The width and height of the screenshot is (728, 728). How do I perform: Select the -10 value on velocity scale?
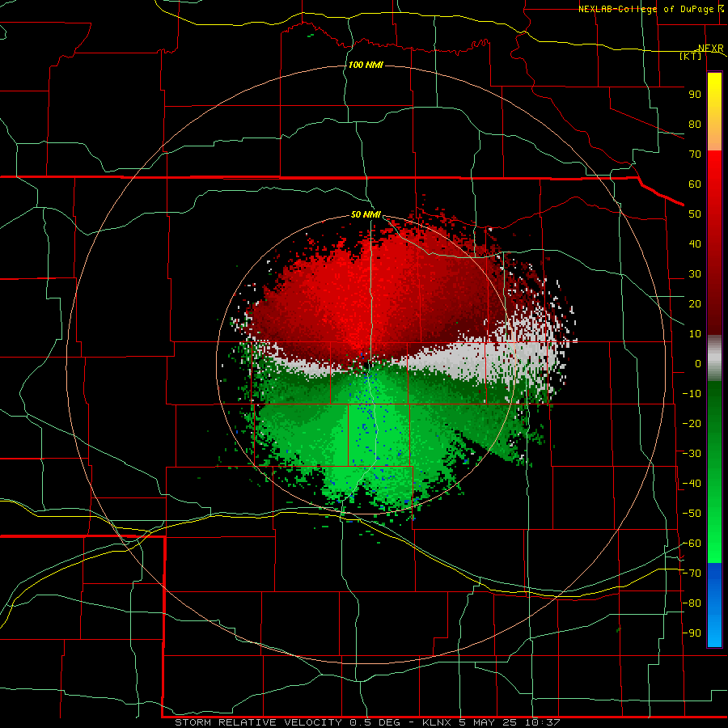click(692, 394)
